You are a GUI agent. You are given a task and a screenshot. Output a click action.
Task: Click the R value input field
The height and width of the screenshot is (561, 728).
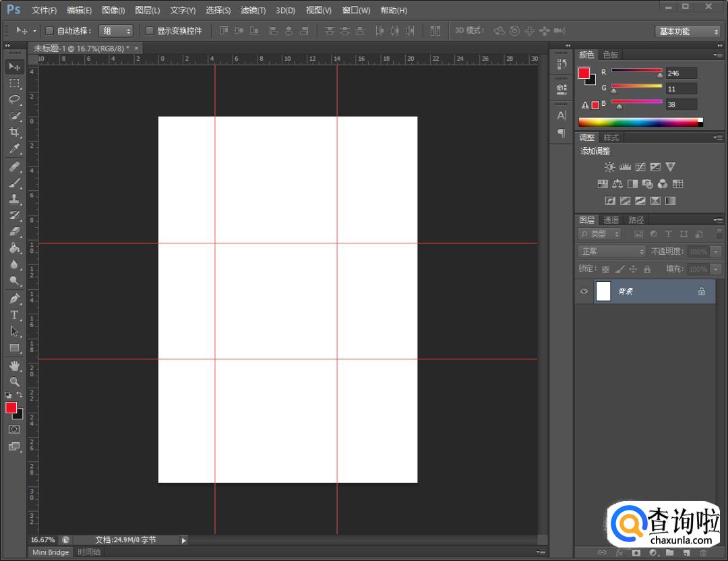tap(681, 73)
